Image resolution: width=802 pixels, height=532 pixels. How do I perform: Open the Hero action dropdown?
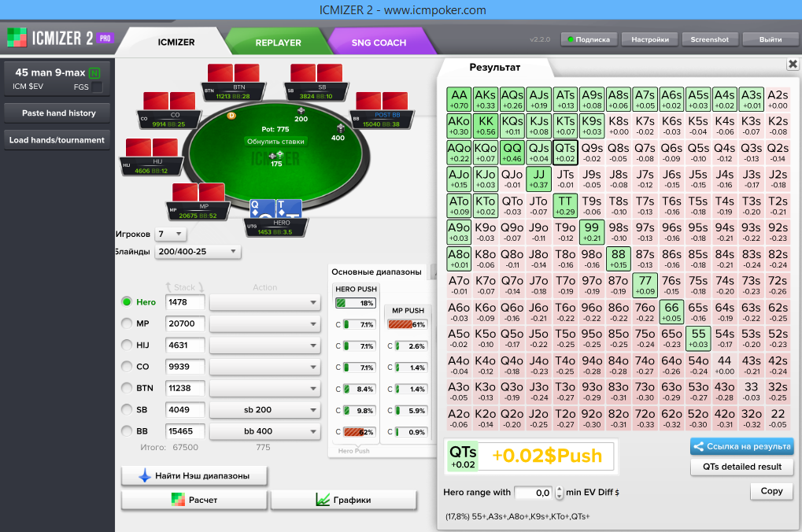265,302
